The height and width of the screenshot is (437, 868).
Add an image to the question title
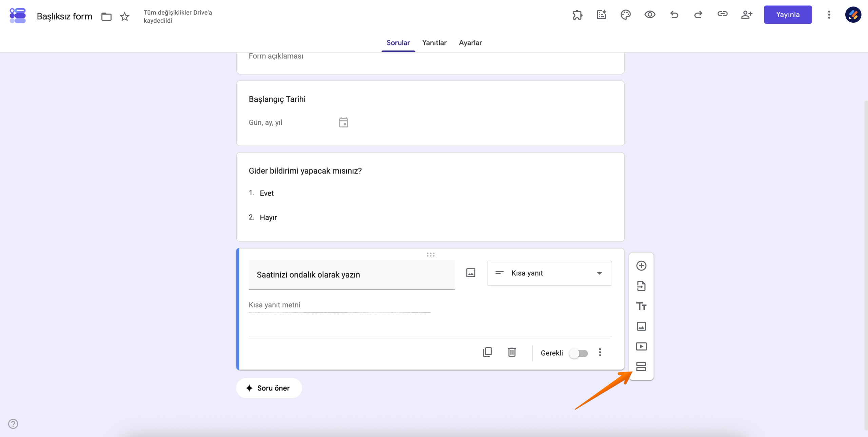point(471,273)
